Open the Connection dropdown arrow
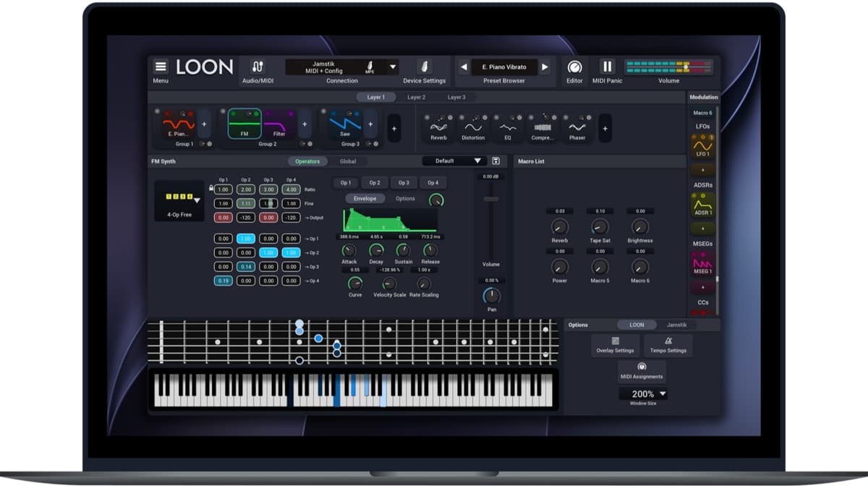 click(393, 67)
